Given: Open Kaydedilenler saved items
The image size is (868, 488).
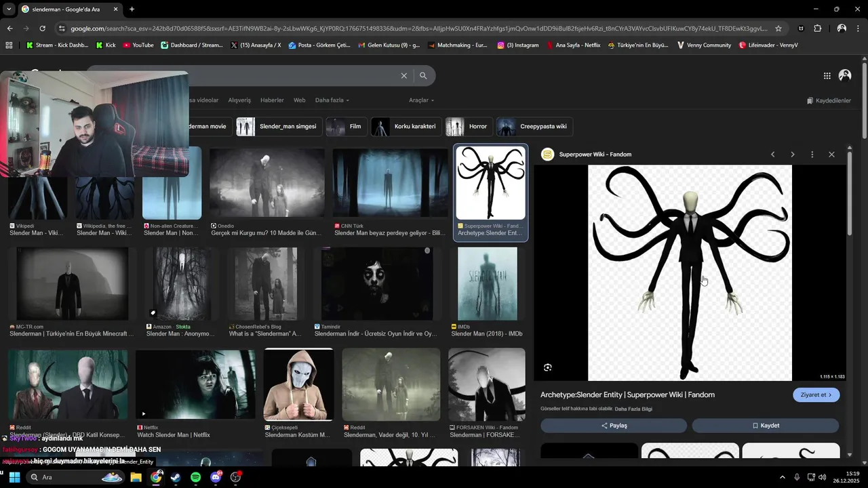Looking at the screenshot, I should 829,101.
